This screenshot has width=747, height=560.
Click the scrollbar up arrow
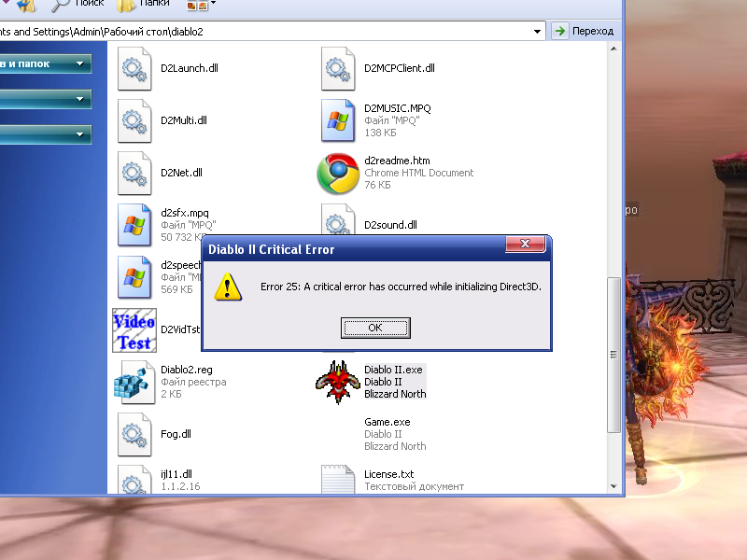pos(613,49)
